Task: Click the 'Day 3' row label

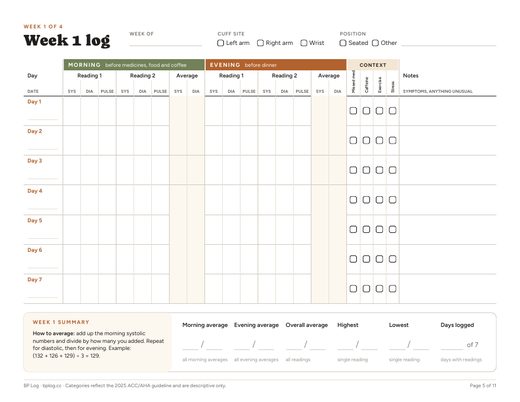Action: pos(35,161)
